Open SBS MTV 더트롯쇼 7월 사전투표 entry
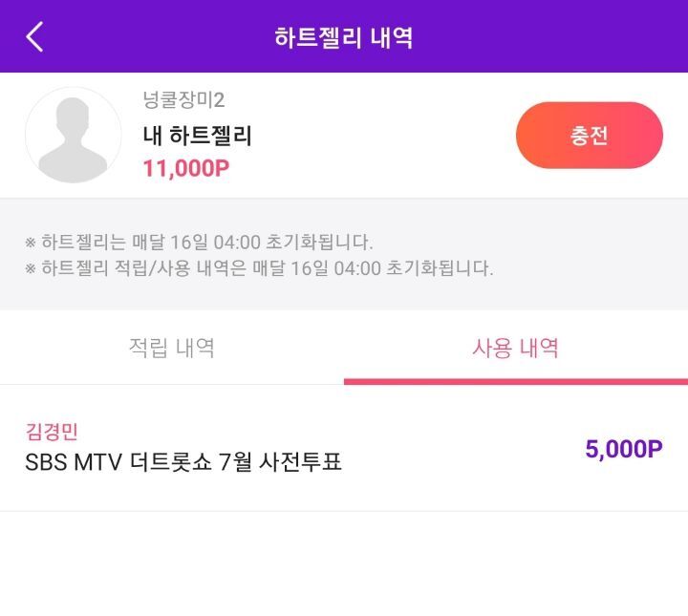 point(183,462)
